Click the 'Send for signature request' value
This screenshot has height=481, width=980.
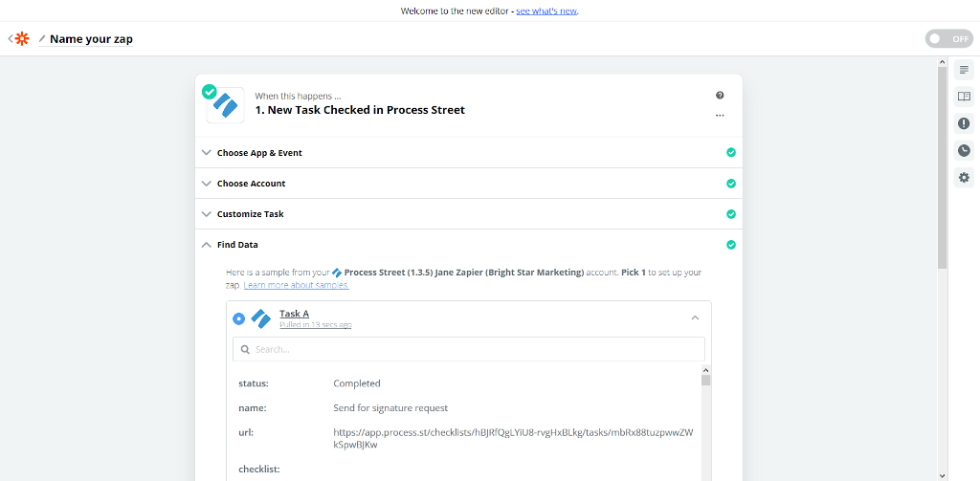[x=390, y=408]
